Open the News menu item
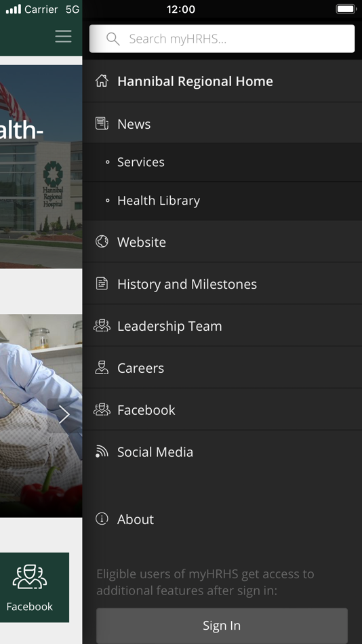 (x=222, y=123)
